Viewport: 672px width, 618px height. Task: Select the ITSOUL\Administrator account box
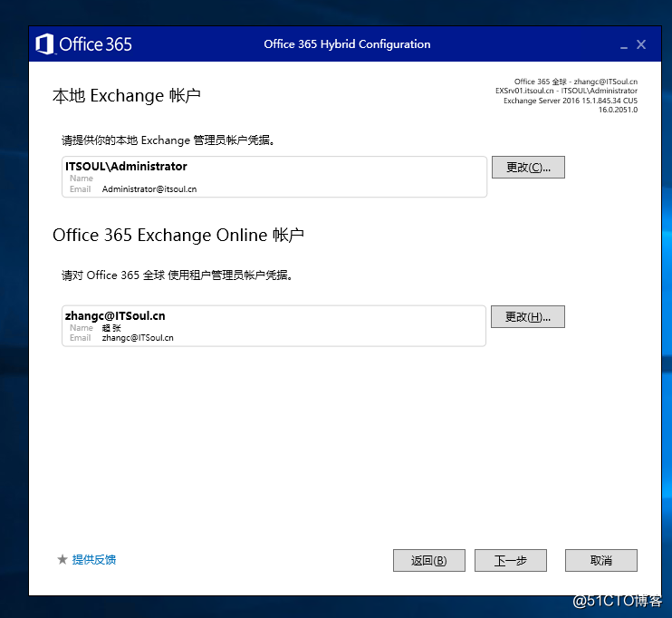tap(274, 177)
